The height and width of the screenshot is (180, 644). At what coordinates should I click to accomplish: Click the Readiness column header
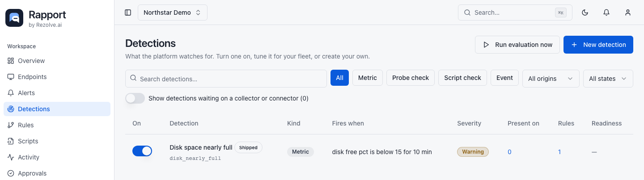pyautogui.click(x=606, y=123)
